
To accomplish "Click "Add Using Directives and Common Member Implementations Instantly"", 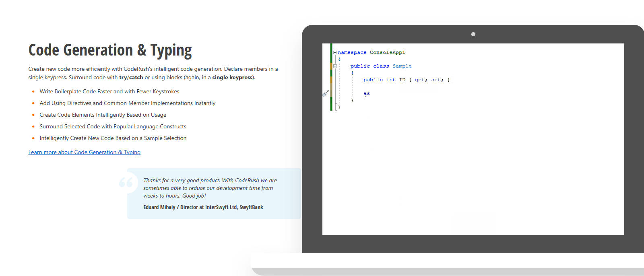I will point(128,103).
